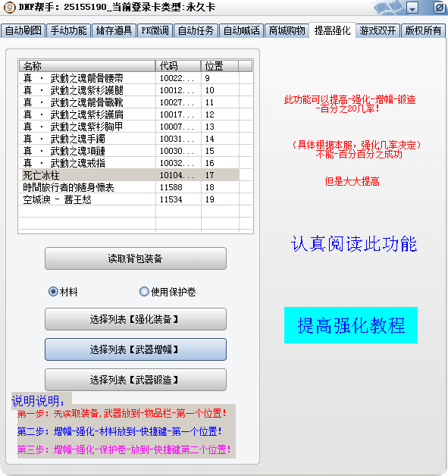The width and height of the screenshot is (448, 476).
Task: Click 选择列表【武器增幅】 button
Action: click(x=136, y=349)
